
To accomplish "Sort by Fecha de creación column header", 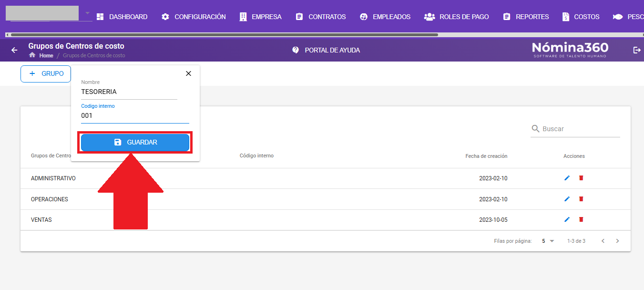I will coord(486,156).
